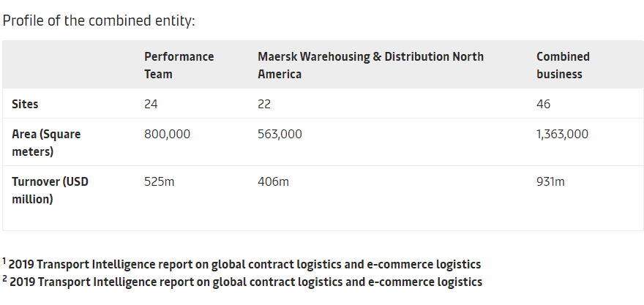Select the Combined business column header
644x305 pixels.
click(x=563, y=65)
